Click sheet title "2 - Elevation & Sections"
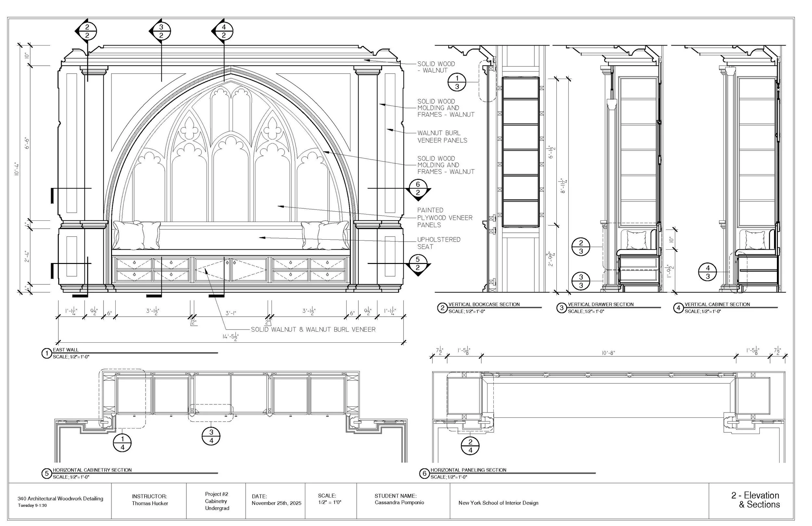812x526 pixels. [755, 500]
